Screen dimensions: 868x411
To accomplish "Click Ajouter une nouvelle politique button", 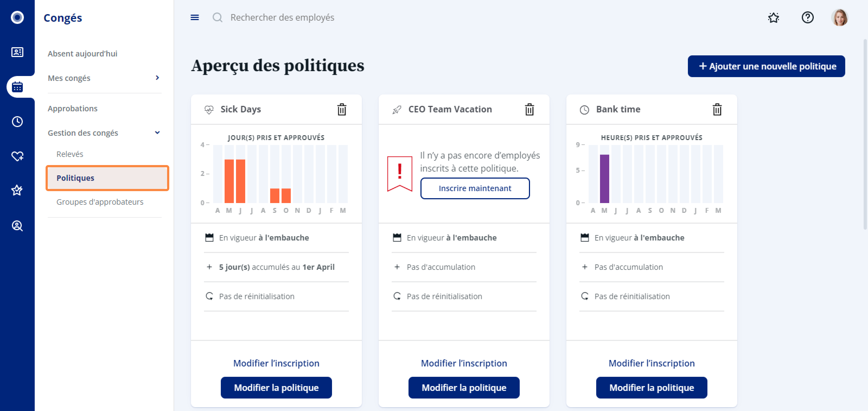I will [766, 66].
